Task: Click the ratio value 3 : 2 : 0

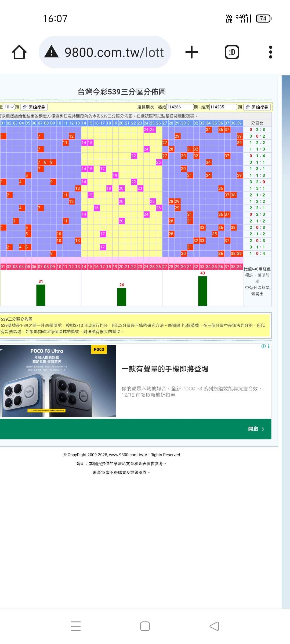Action: click(x=257, y=182)
